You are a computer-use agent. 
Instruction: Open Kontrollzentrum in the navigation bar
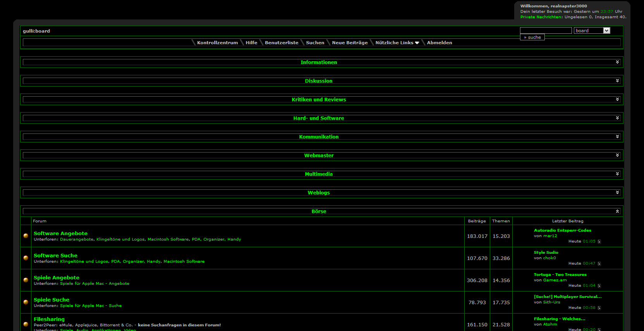[x=217, y=43]
